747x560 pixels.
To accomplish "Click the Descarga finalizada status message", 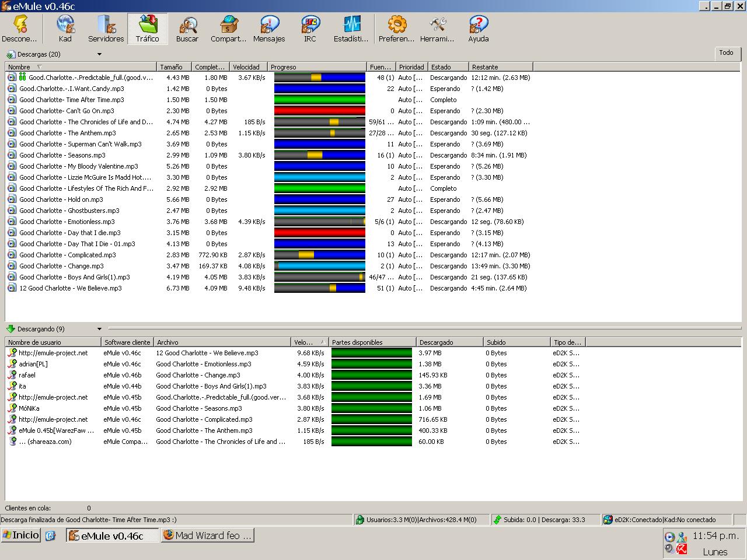I will pyautogui.click(x=89, y=520).
